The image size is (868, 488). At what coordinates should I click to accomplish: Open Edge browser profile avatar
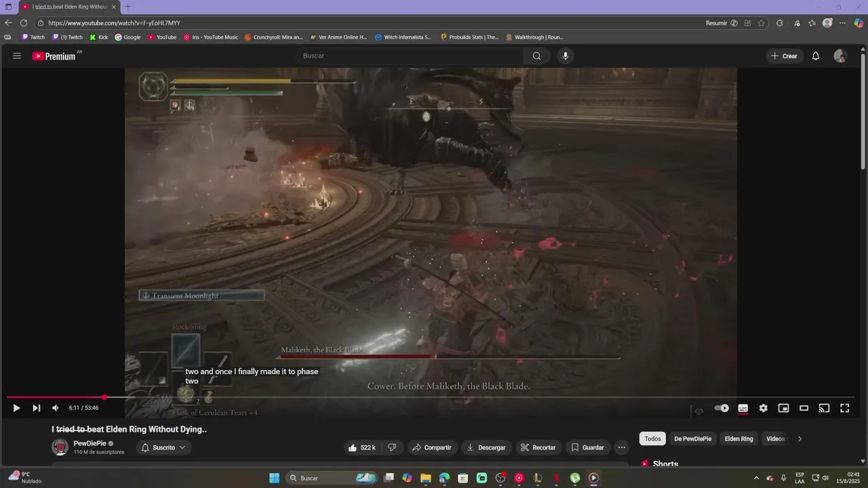click(827, 23)
